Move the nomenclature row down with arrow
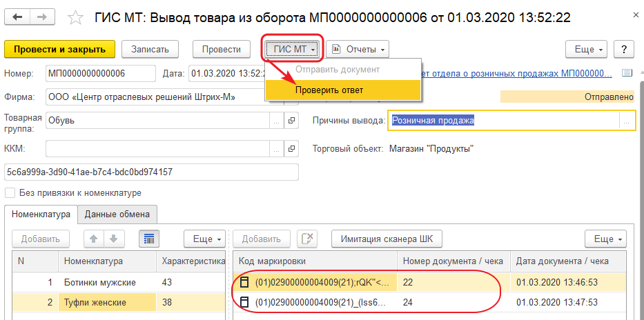The image size is (644, 320). (113, 239)
